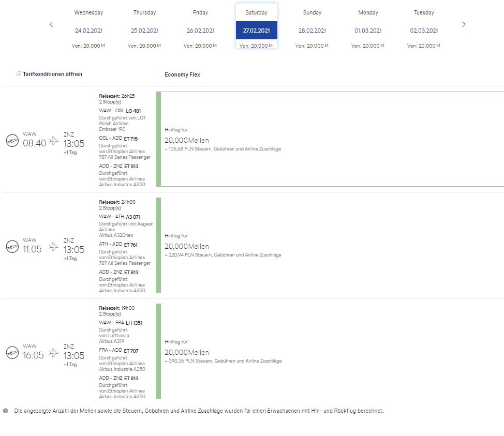Viewport: 504px width, 436px height.
Task: Click Reisezeit: 24h00 text
Action: 117,202
